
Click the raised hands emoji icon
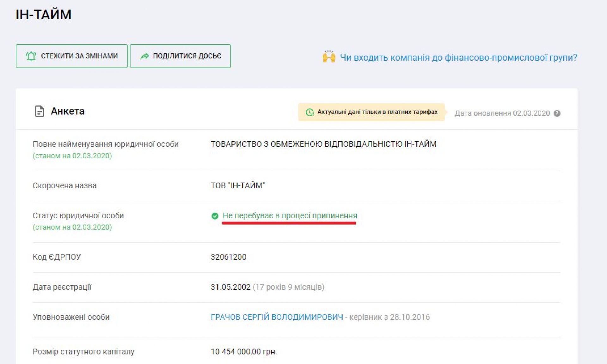tap(329, 57)
